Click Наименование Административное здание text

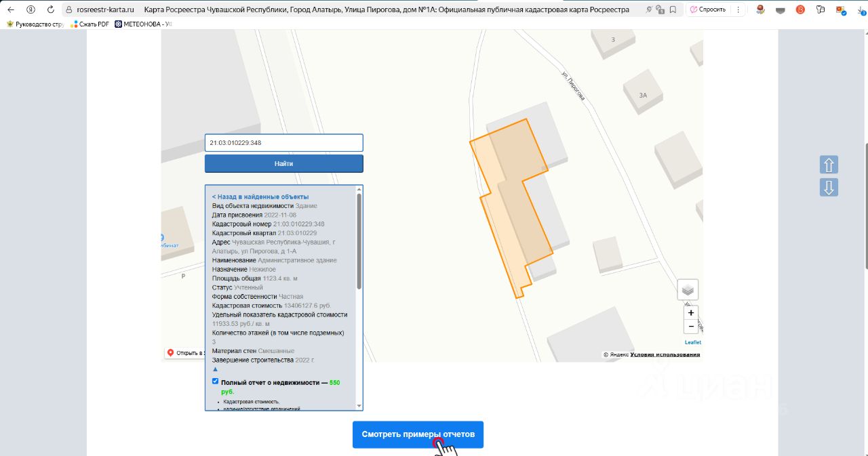pos(274,260)
